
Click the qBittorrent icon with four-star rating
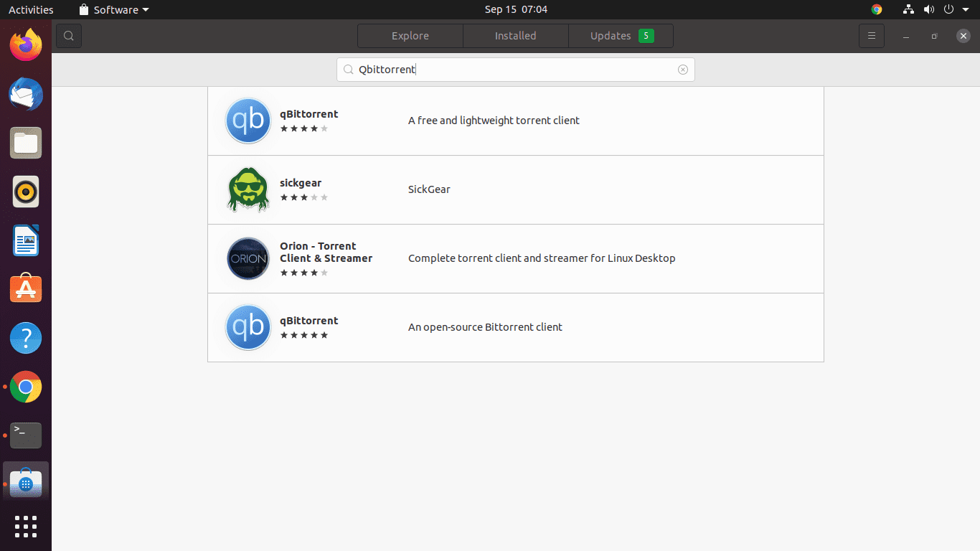pos(248,121)
